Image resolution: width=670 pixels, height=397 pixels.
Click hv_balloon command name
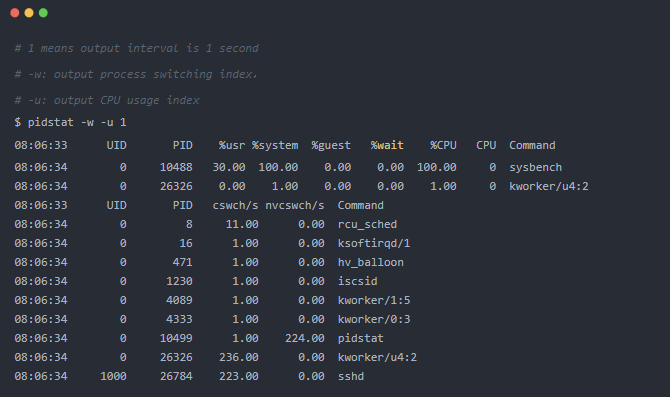pyautogui.click(x=370, y=262)
